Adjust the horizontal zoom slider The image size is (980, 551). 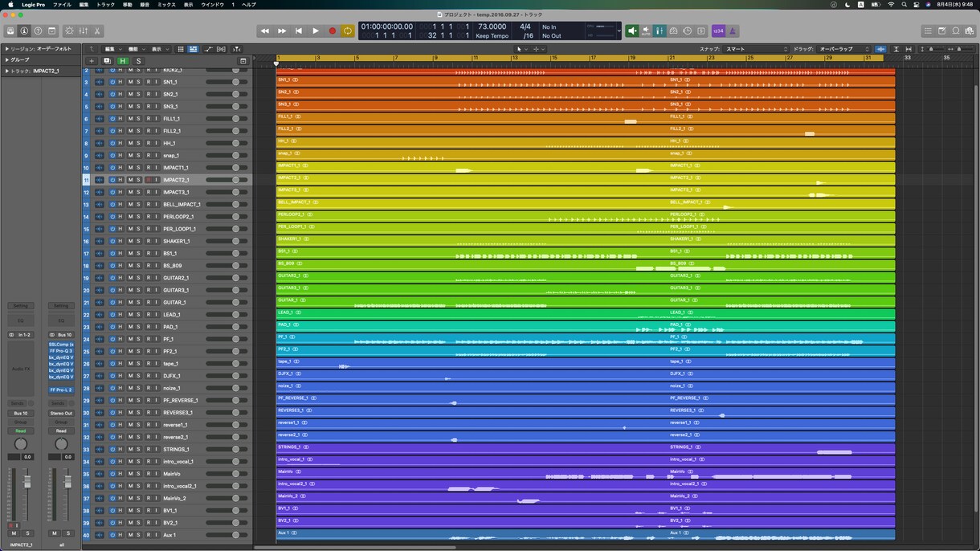pos(958,49)
